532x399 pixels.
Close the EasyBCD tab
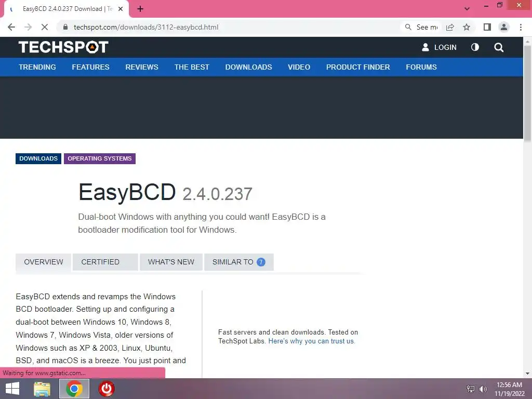coord(121,9)
